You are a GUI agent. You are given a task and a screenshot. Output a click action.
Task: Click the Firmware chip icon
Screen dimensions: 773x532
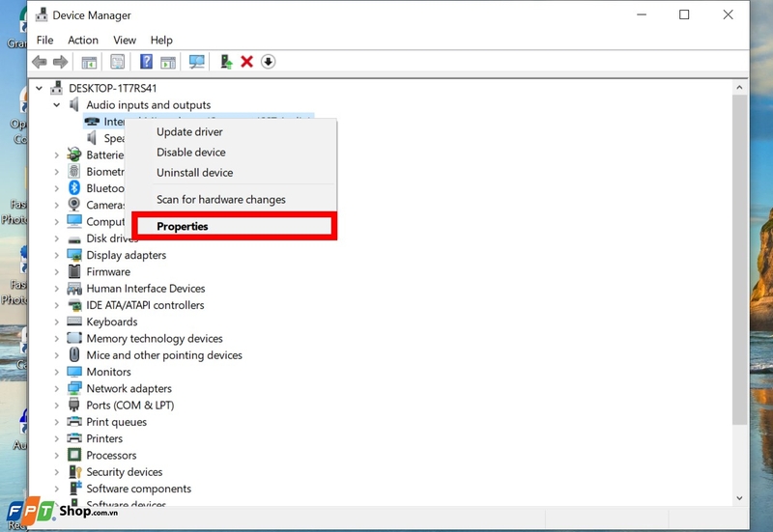click(74, 271)
